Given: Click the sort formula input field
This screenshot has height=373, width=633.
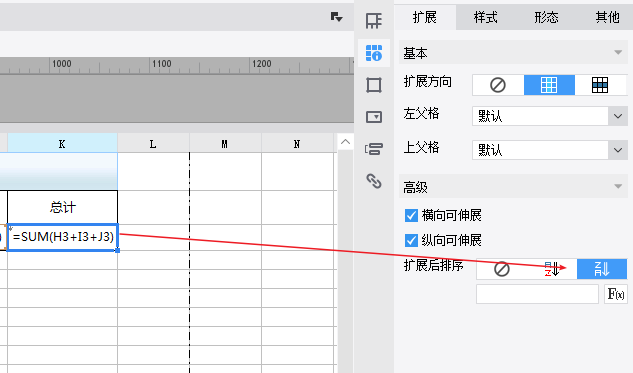Looking at the screenshot, I should 537,294.
